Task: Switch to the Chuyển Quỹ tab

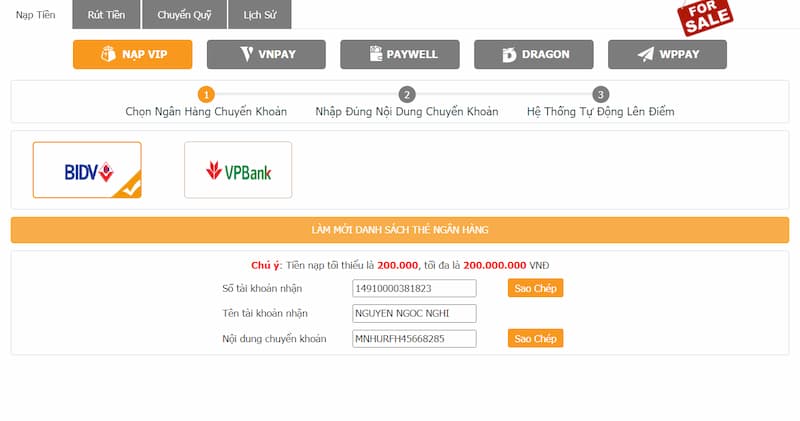Action: 184,15
